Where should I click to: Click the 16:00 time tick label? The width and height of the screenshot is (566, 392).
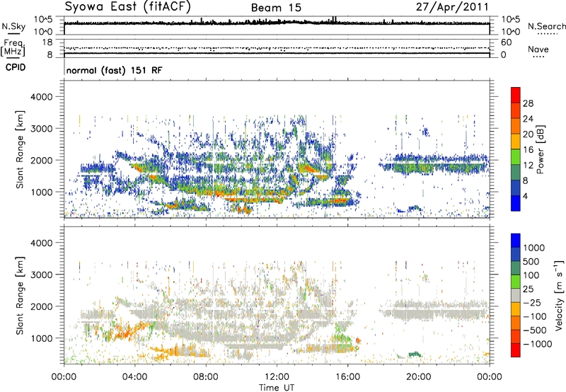coord(347,377)
